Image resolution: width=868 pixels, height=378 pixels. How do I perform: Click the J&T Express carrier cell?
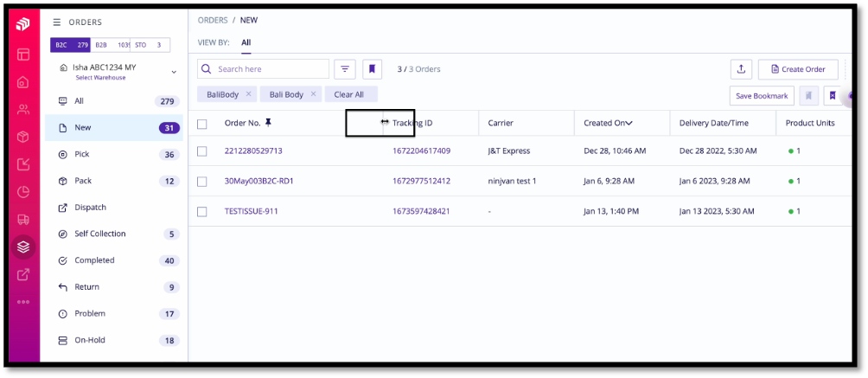pos(508,151)
